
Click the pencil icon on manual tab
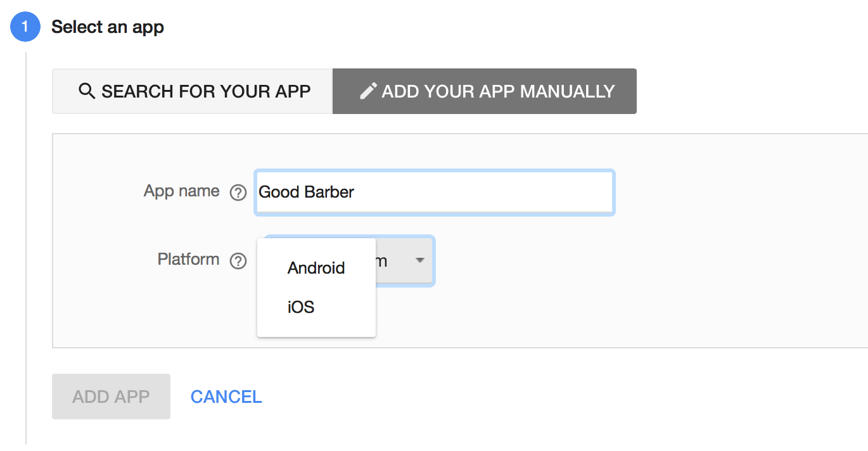click(x=367, y=91)
